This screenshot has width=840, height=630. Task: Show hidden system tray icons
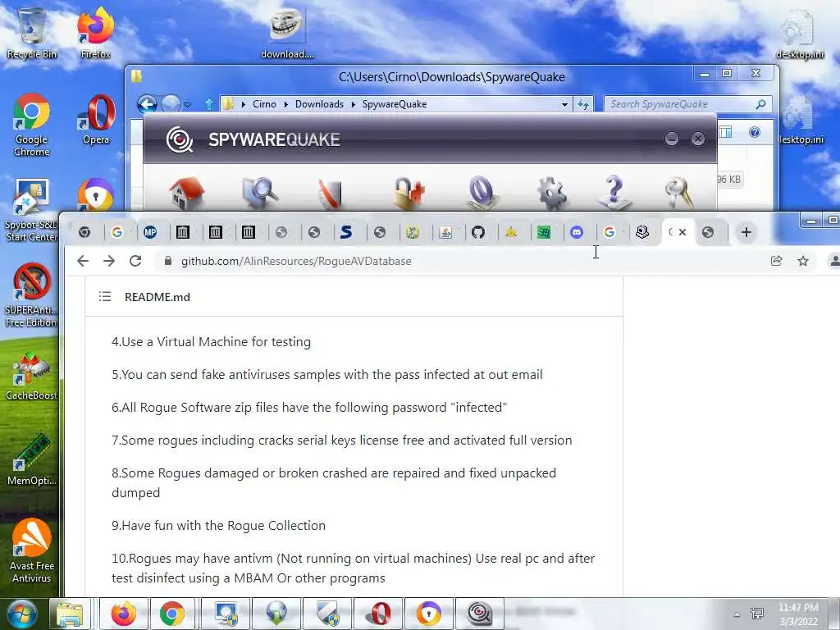click(737, 614)
